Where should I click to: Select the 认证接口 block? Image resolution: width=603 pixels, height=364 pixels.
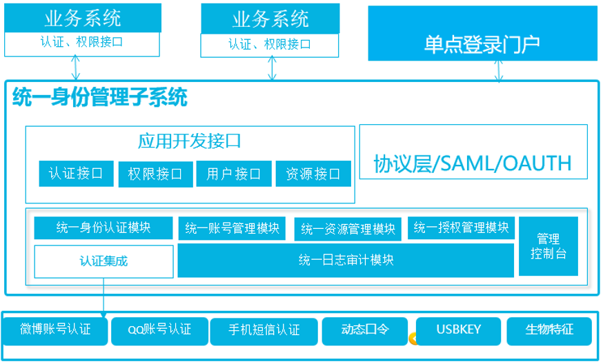(76, 174)
